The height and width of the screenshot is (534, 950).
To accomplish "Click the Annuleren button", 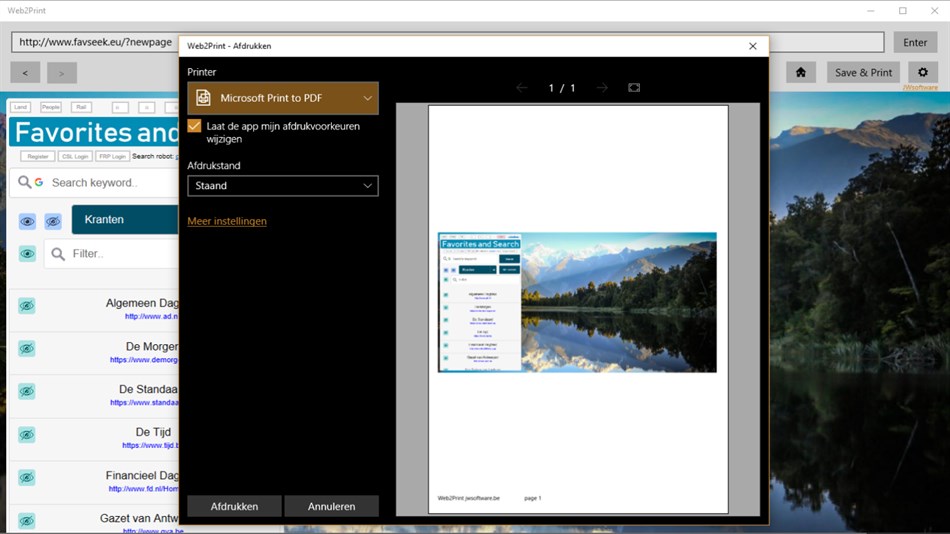I will [331, 506].
